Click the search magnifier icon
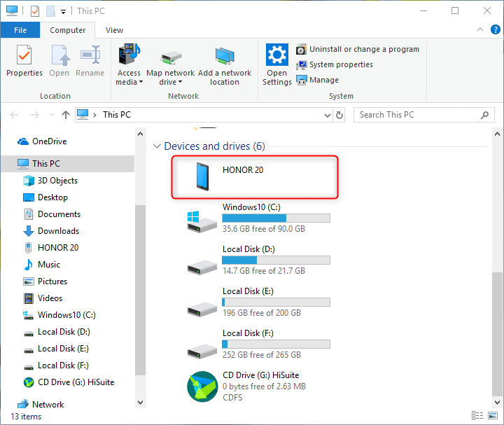Image resolution: width=504 pixels, height=425 pixels. (484, 115)
